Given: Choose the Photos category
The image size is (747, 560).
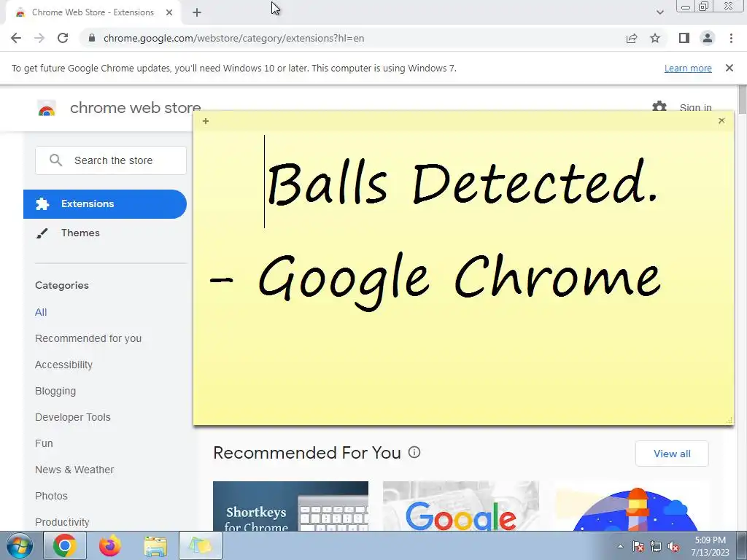Looking at the screenshot, I should (52, 496).
